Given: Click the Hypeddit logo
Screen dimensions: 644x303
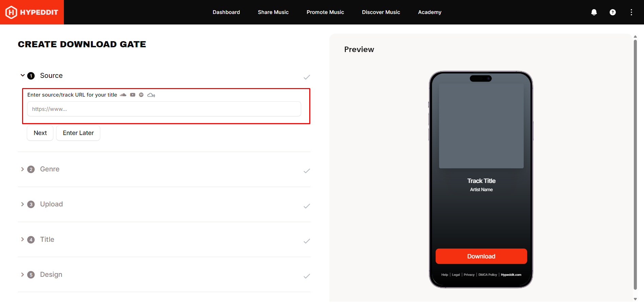Looking at the screenshot, I should (x=32, y=12).
